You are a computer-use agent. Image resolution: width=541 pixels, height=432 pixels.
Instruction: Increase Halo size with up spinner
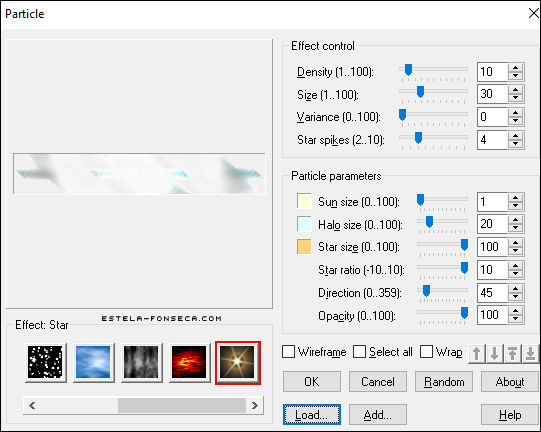click(x=515, y=220)
